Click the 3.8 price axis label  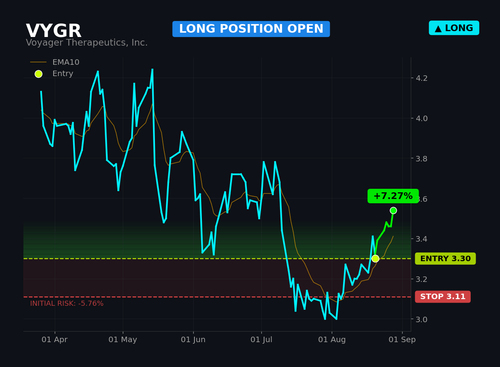tap(421, 159)
